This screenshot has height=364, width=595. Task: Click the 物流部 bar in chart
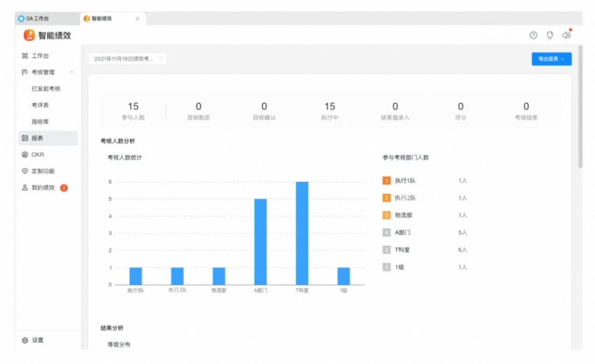[x=219, y=276]
